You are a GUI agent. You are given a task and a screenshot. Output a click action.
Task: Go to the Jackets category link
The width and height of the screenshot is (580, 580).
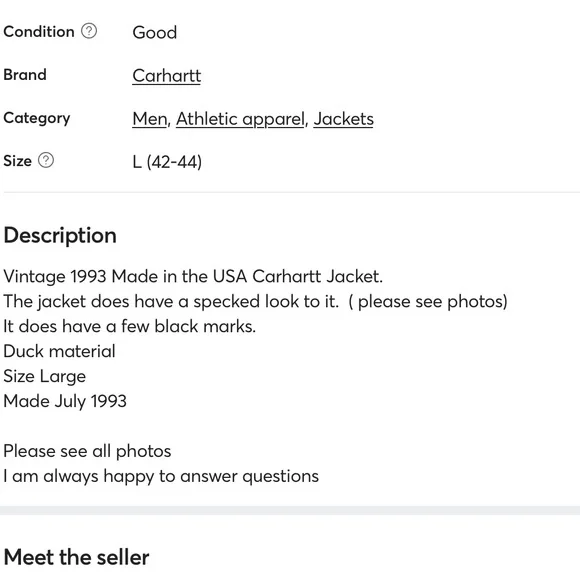coord(344,119)
